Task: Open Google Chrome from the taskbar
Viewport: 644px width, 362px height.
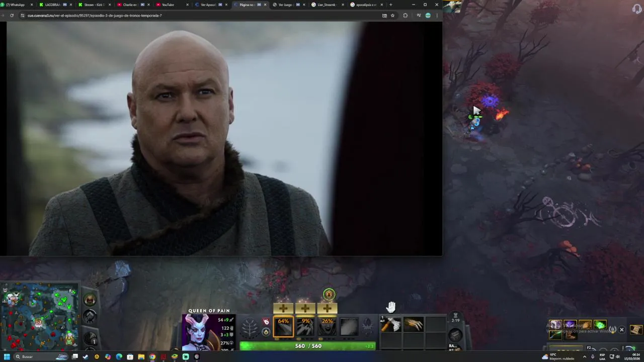Action: 152,356
